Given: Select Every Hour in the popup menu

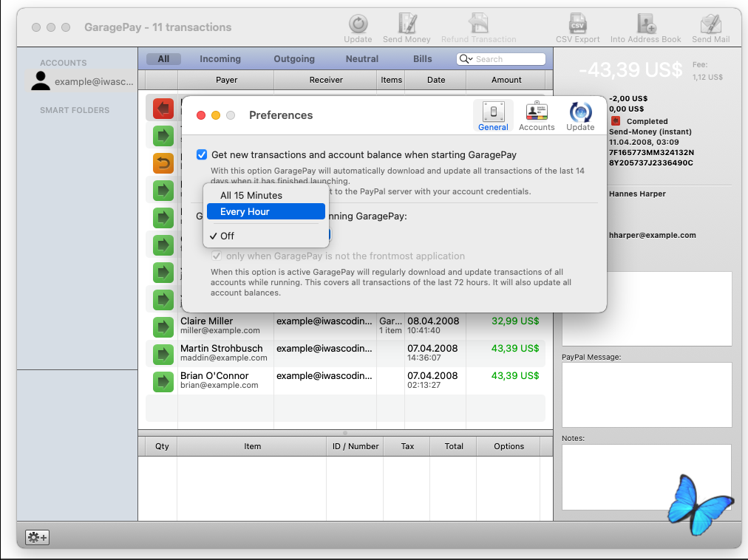Looking at the screenshot, I should 266,212.
